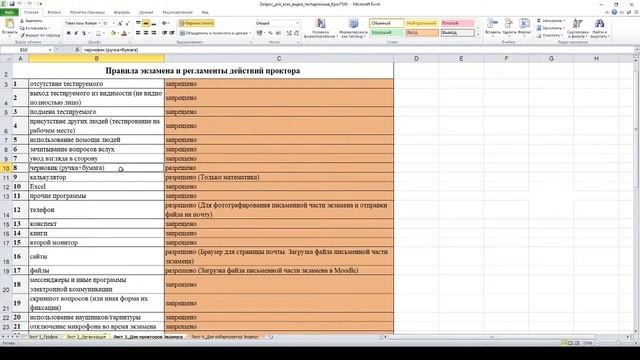This screenshot has width=640, height=360.
Task: Increase font size with large A icon
Action: click(120, 23)
